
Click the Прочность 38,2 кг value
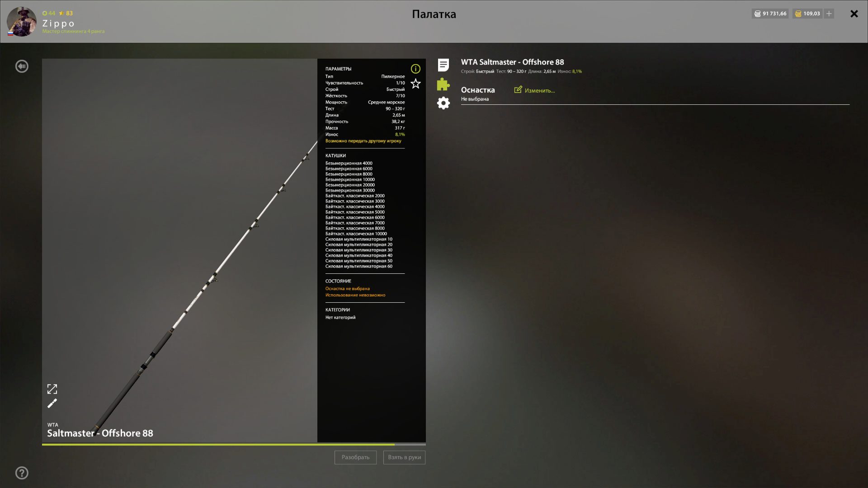tap(398, 122)
